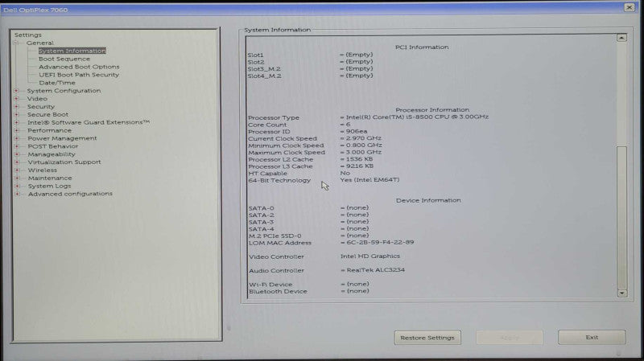Click the Wi-Fi Device label
This screenshot has height=361, width=644.
pos(270,285)
